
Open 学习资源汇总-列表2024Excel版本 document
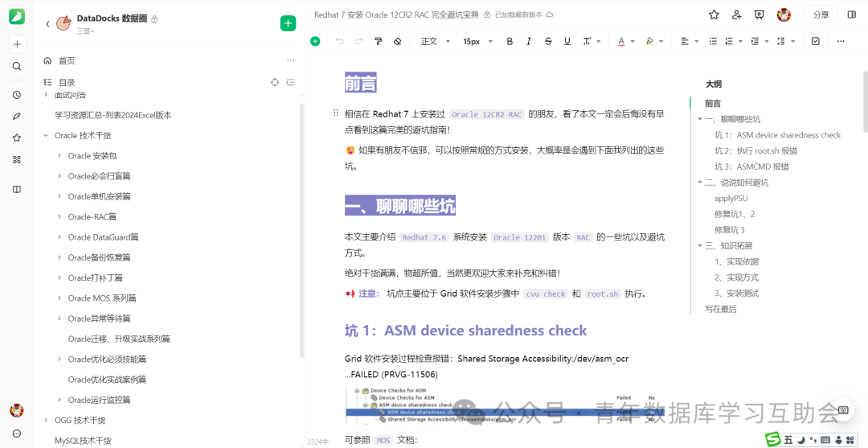(113, 116)
